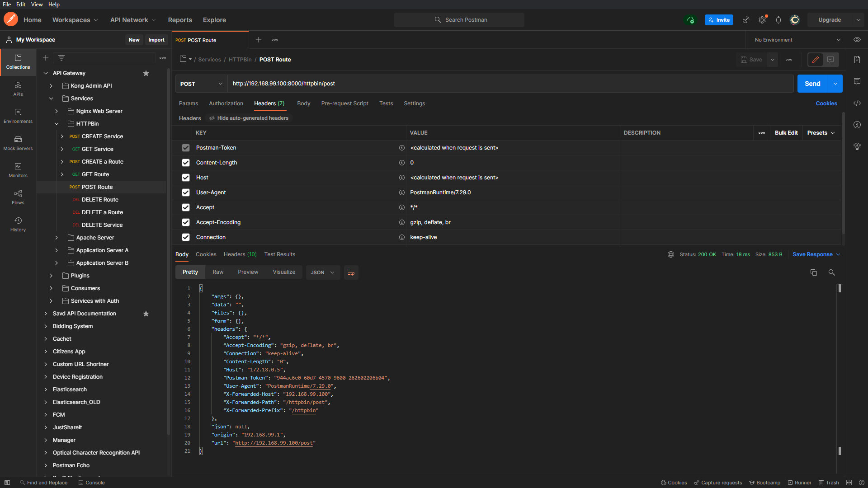Click the Cookies link near Send
Viewport: 868px width, 488px height.
point(826,103)
